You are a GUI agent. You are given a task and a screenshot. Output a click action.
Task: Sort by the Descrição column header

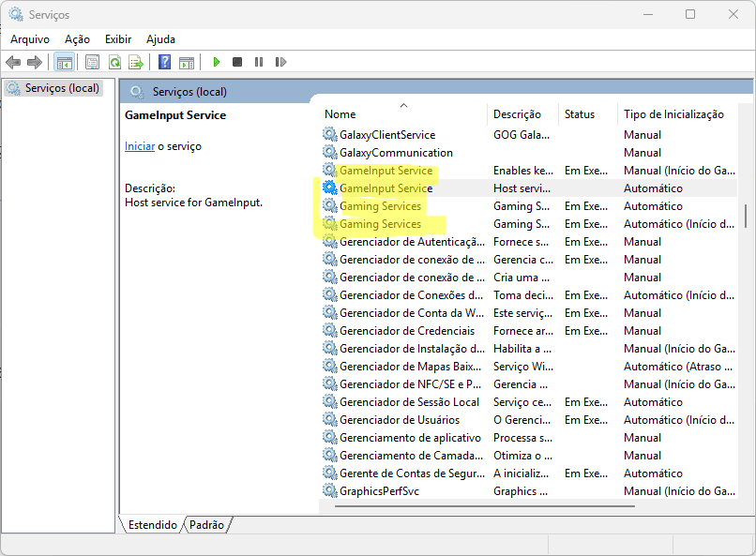[x=522, y=114]
